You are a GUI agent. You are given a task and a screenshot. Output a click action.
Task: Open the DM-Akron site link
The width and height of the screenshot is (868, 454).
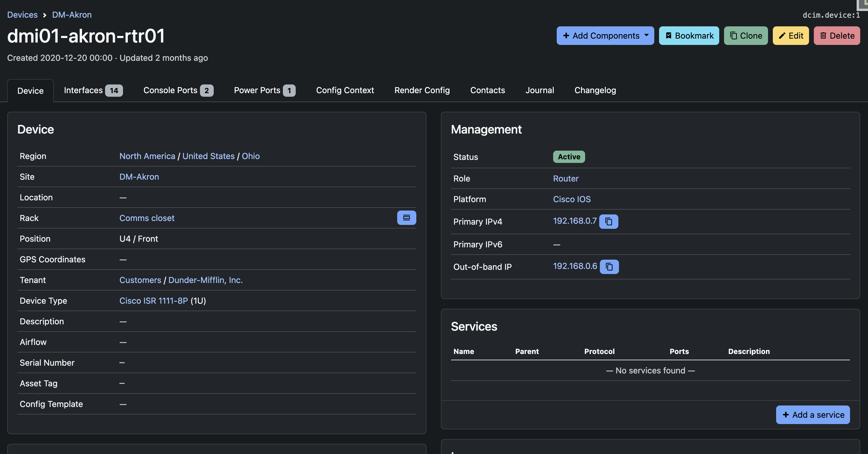(139, 177)
